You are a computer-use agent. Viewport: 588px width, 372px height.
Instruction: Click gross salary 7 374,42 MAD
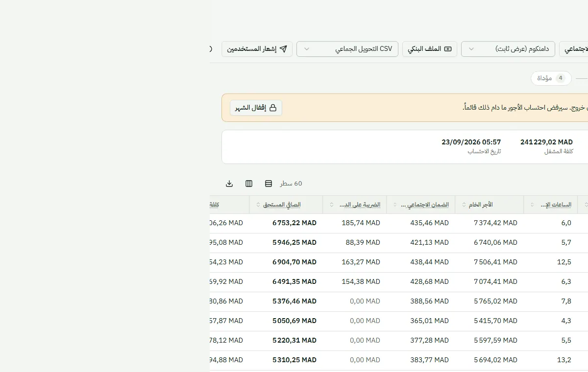pyautogui.click(x=495, y=223)
